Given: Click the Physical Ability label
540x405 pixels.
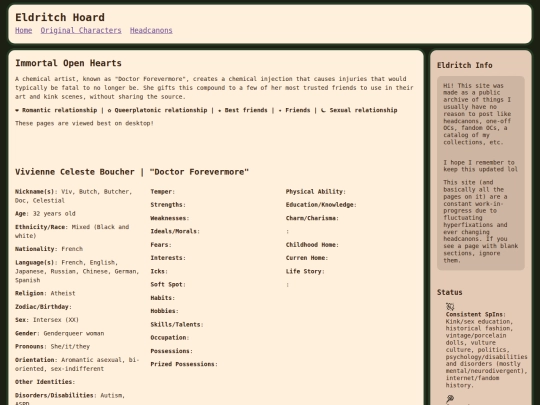Looking at the screenshot, I should 315,191.
